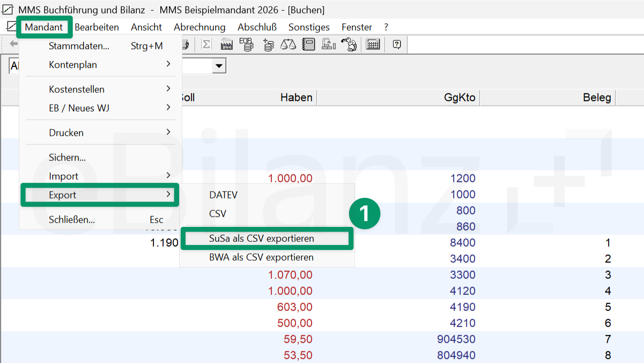
Task: Open the BWA factory toolbar icon
Action: 226,45
